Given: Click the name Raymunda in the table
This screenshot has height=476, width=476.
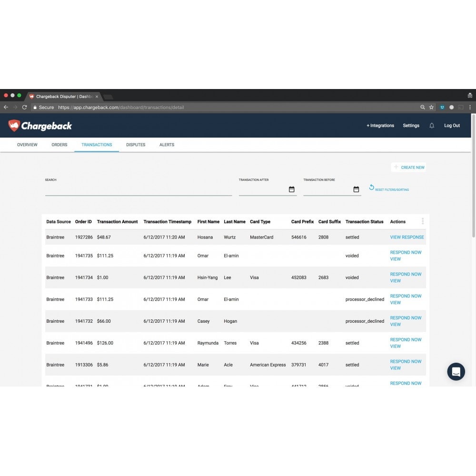Looking at the screenshot, I should (x=208, y=343).
